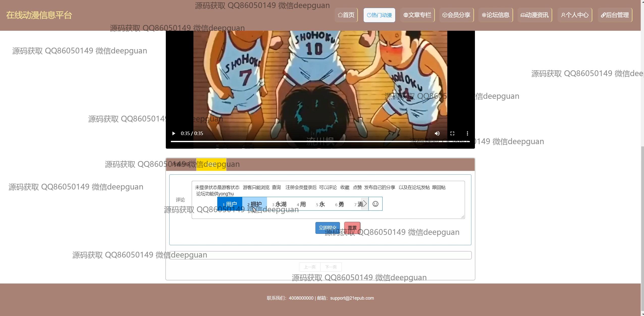Submit comment with 立即提交
This screenshot has height=316, width=644.
pos(328,228)
